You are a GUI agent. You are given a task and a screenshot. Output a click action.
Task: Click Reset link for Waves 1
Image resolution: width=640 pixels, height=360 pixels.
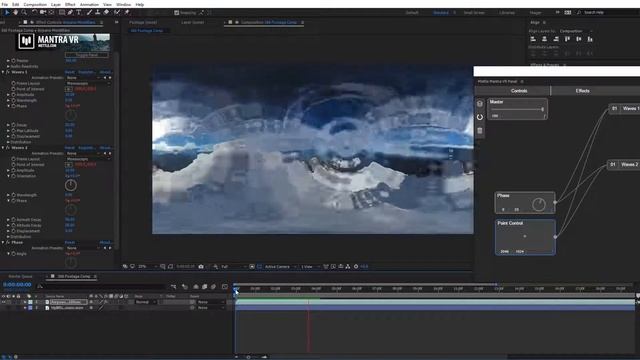(x=70, y=72)
